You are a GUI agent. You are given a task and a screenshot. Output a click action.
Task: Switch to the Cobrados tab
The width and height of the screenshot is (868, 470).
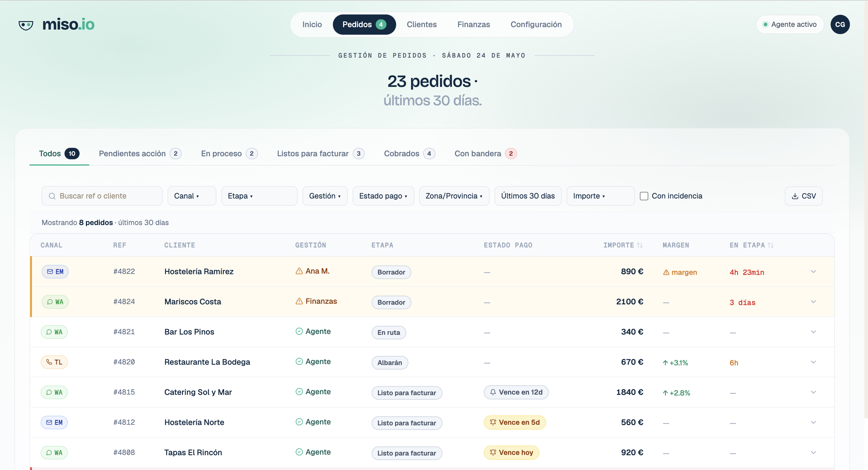[409, 154]
